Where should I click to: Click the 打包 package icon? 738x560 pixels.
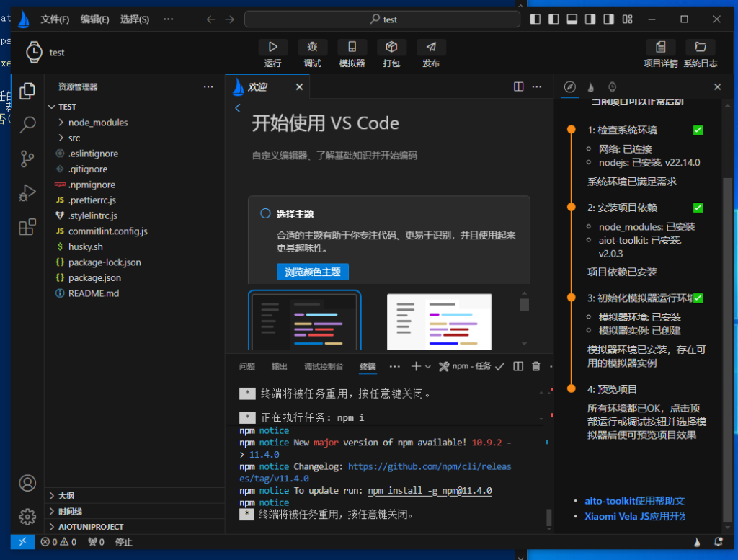pyautogui.click(x=391, y=47)
